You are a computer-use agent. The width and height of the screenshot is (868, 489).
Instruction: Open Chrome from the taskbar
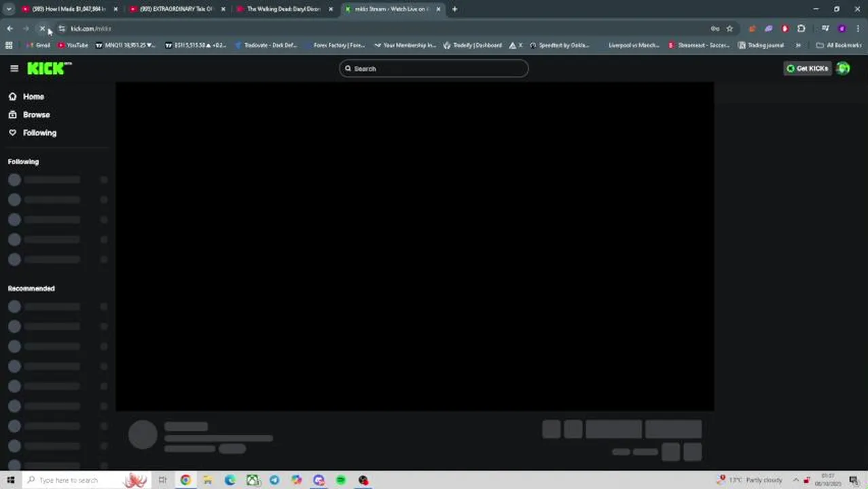coord(185,480)
